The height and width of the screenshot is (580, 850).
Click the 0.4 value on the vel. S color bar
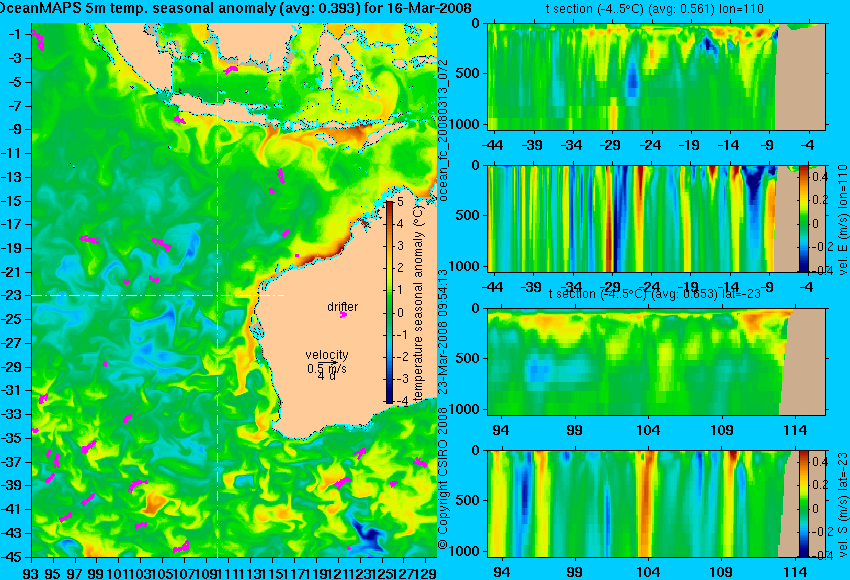click(x=820, y=462)
